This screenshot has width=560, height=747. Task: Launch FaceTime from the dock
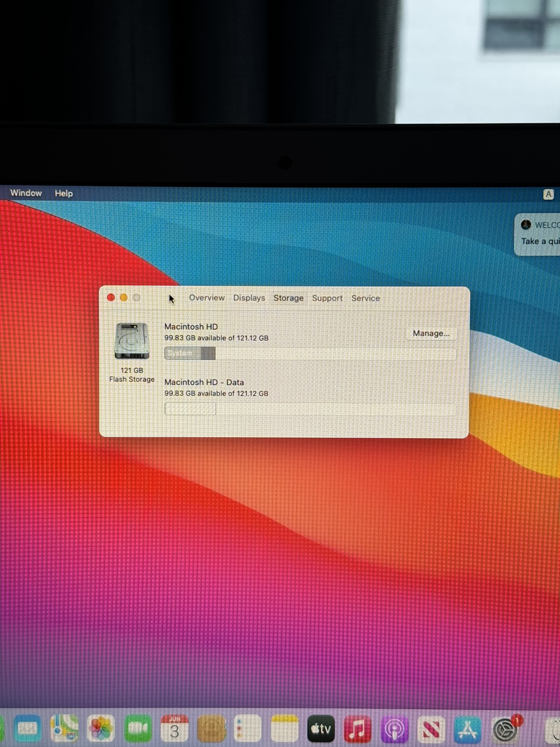point(138,728)
